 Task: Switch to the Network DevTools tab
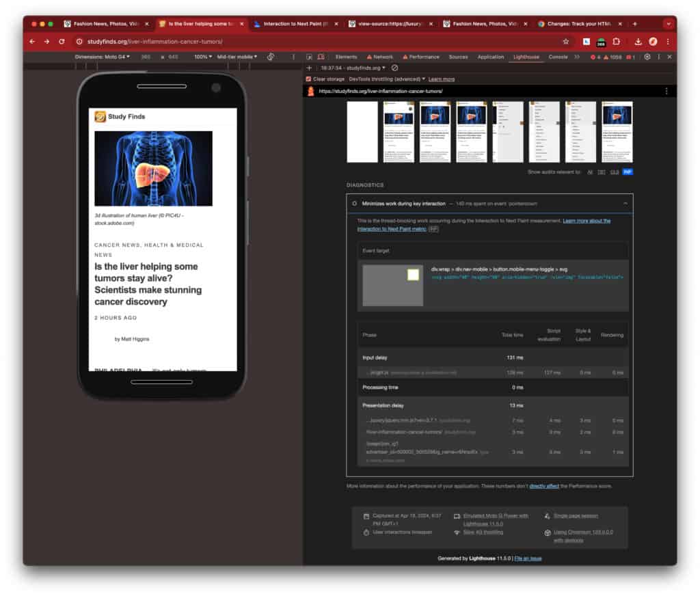click(380, 57)
